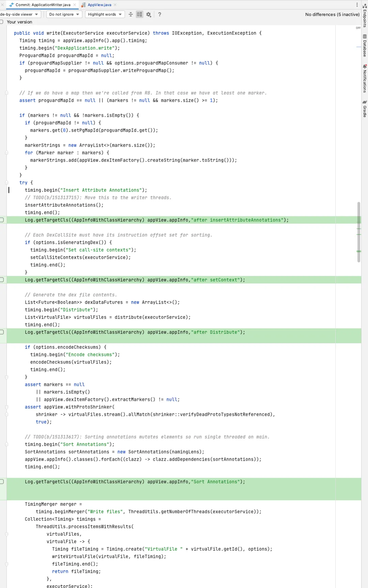Close the AppView.java tab

tap(115, 5)
